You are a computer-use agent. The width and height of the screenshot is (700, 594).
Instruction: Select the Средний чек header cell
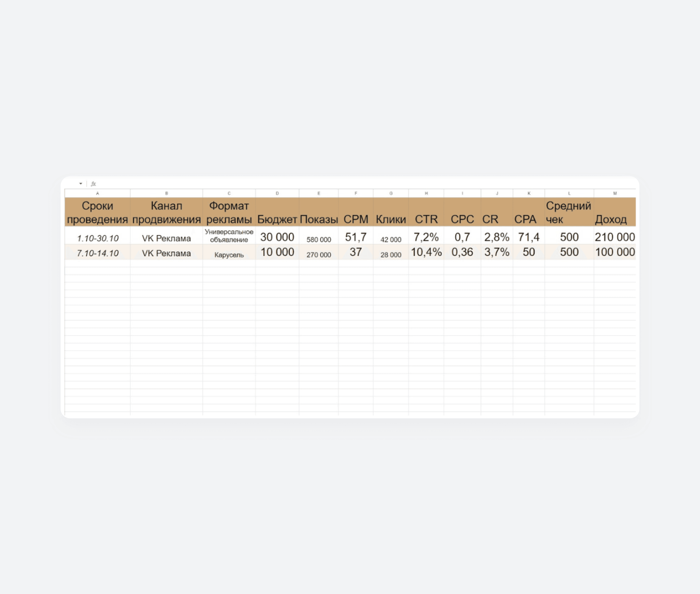point(569,212)
